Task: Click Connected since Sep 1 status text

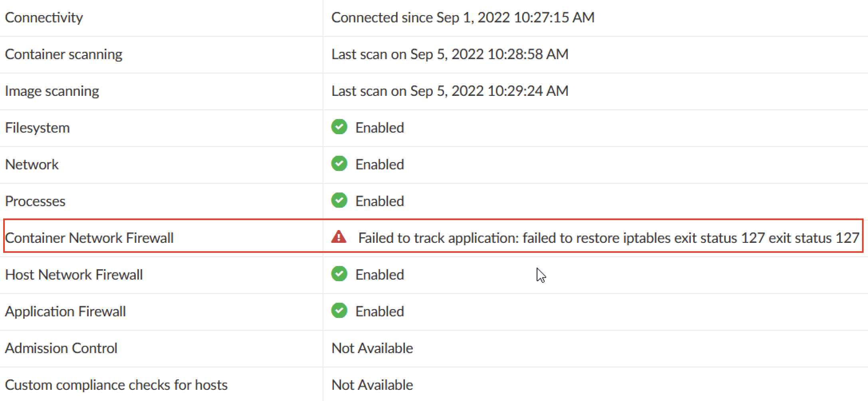Action: point(463,18)
